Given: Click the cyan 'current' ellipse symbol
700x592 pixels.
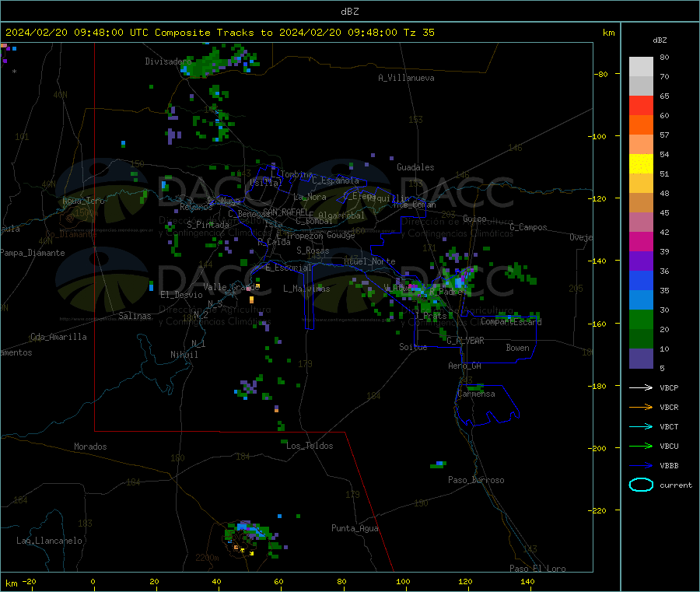Looking at the screenshot, I should click(641, 485).
